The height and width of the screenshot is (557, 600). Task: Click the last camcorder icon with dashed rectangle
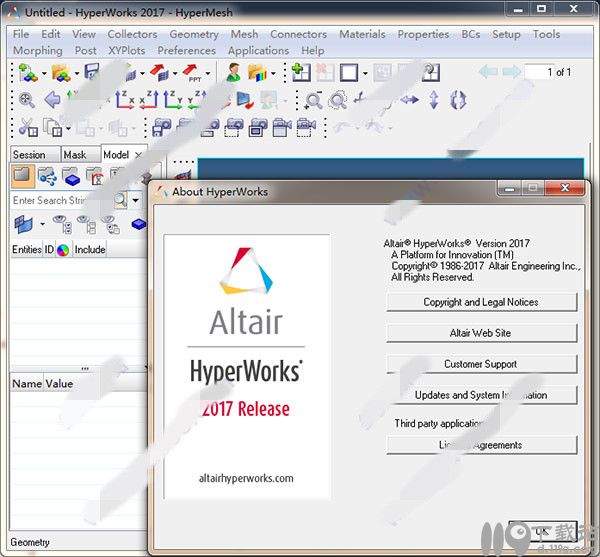(x=306, y=127)
